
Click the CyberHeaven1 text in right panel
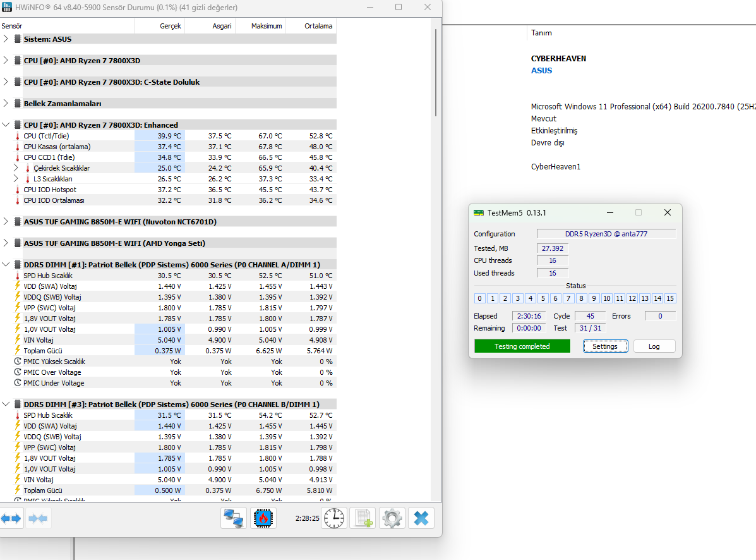click(x=555, y=166)
